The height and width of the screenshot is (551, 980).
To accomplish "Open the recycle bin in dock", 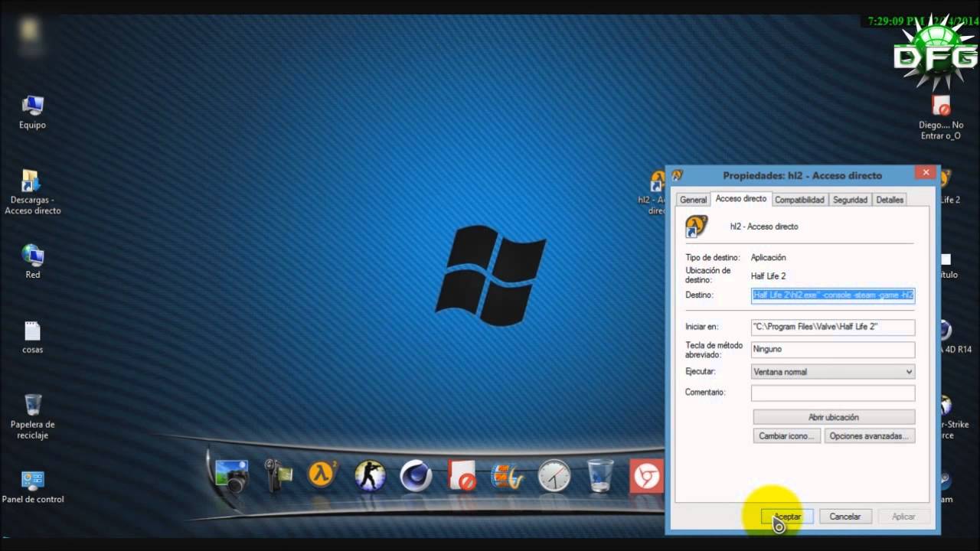I will point(600,475).
